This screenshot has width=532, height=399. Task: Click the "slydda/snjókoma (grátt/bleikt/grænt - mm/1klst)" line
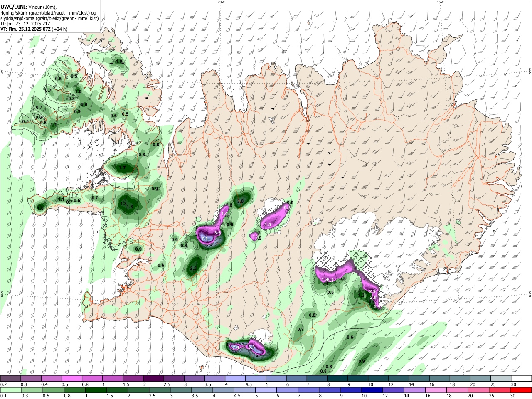click(x=49, y=18)
